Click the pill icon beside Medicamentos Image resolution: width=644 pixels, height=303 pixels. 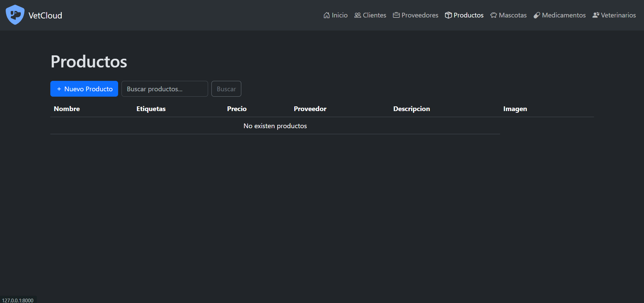coord(537,15)
